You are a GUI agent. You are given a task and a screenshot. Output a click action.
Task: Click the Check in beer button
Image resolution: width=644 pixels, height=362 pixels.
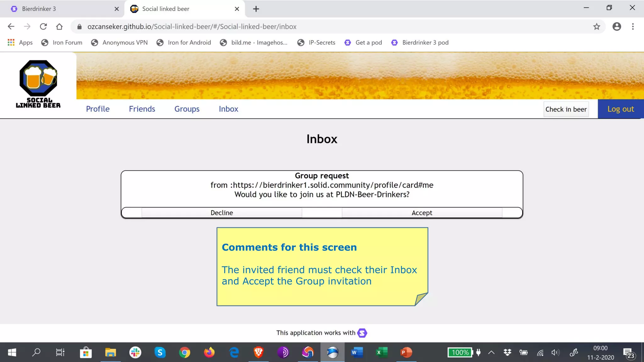click(x=566, y=109)
